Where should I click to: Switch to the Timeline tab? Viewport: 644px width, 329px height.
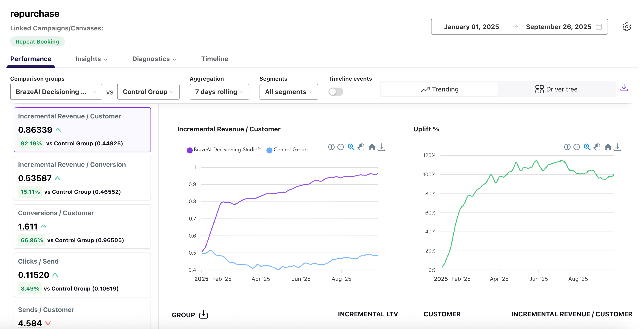[x=215, y=59]
